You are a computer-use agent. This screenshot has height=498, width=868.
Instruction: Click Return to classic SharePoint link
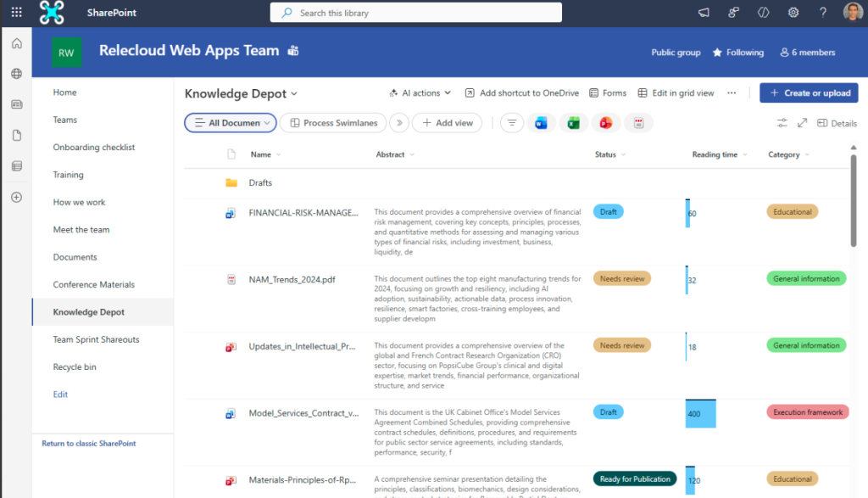click(88, 444)
